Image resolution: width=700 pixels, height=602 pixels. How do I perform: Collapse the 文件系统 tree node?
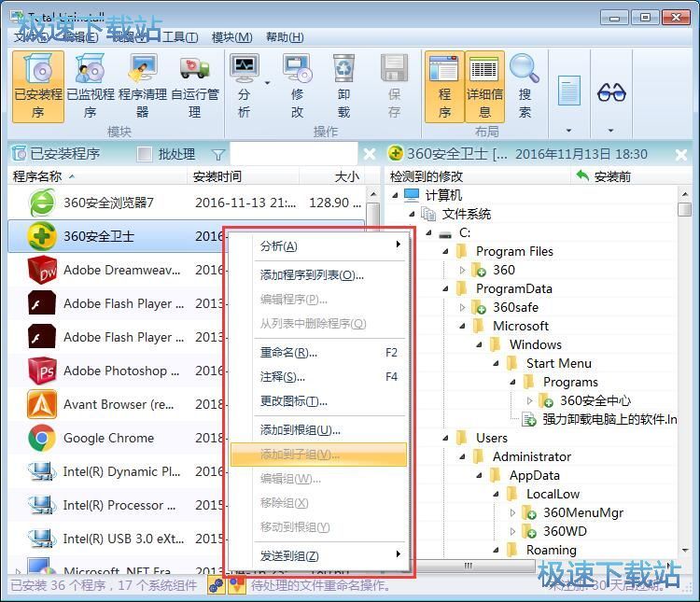coord(412,214)
